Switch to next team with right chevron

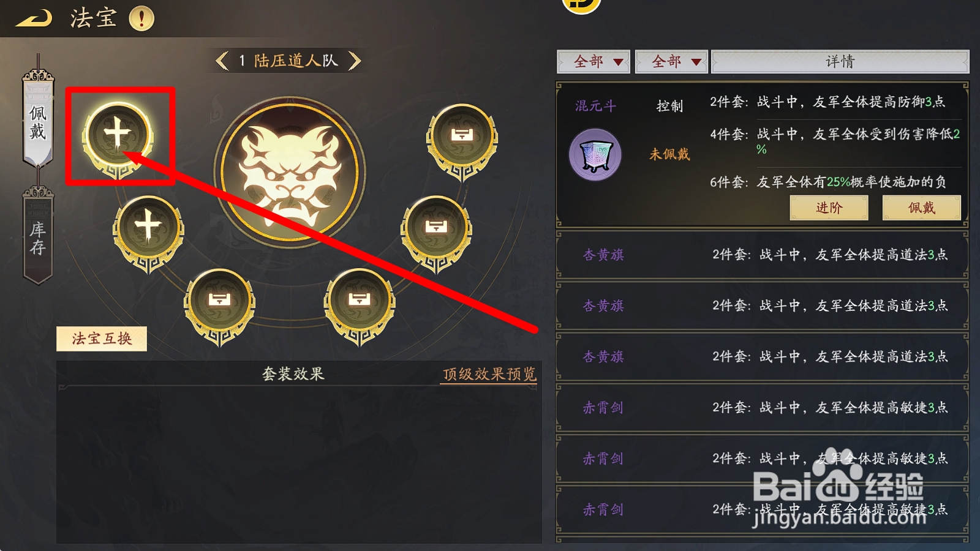click(355, 61)
